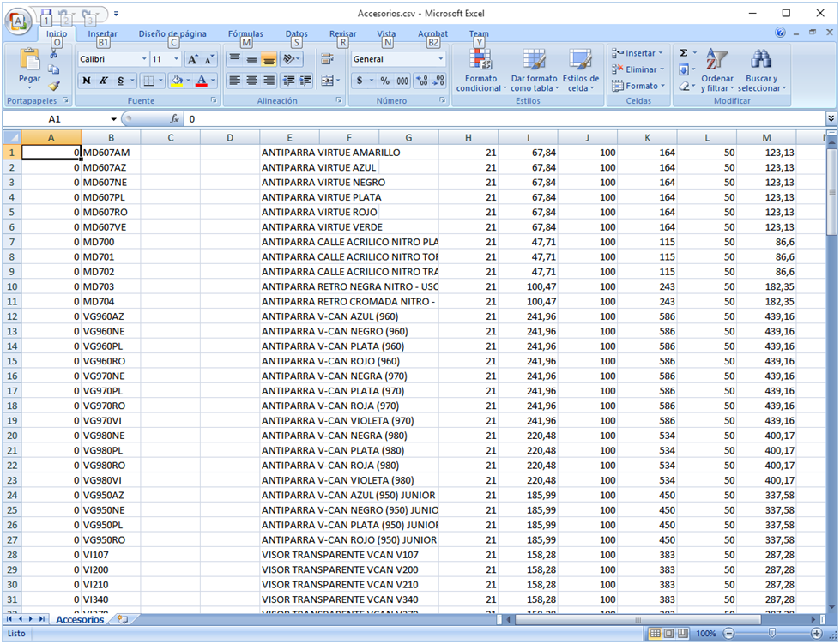Switch to the Insertar tab

click(102, 33)
